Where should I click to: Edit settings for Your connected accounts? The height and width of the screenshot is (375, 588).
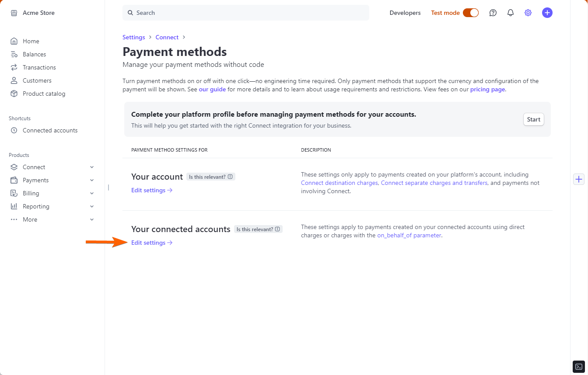tap(152, 243)
